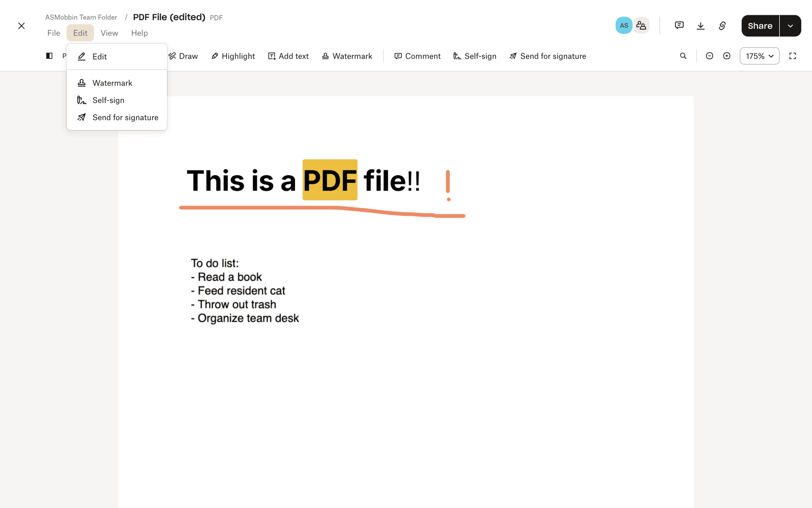This screenshot has height=508, width=812.
Task: Click the manage access people icon
Action: tap(641, 25)
